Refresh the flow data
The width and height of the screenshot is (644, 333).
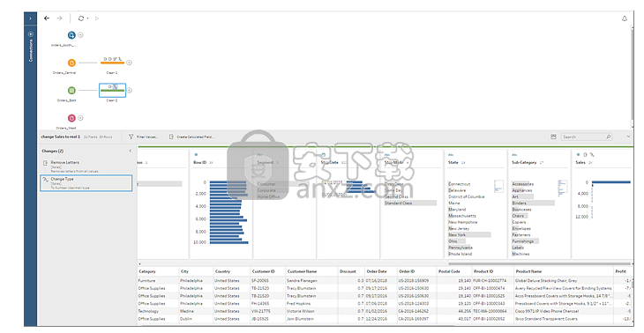pos(81,18)
